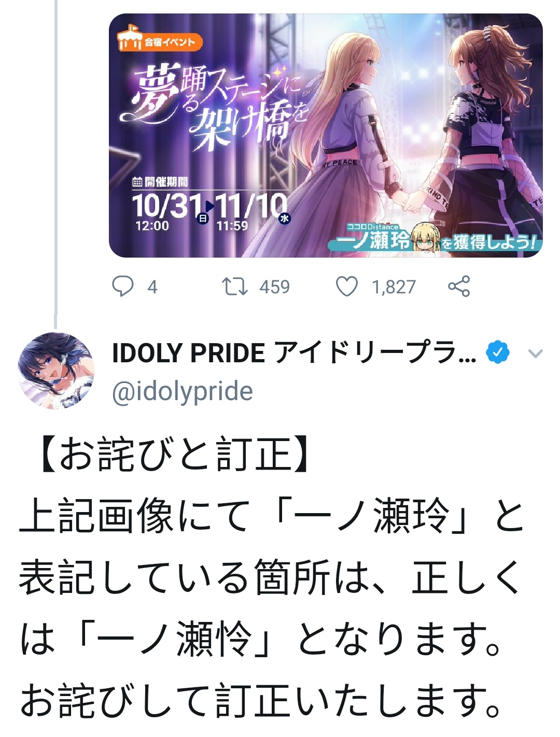Tap the 一ノ瀬玲 name label in banner
Screen dimensions: 560x737
point(373,241)
